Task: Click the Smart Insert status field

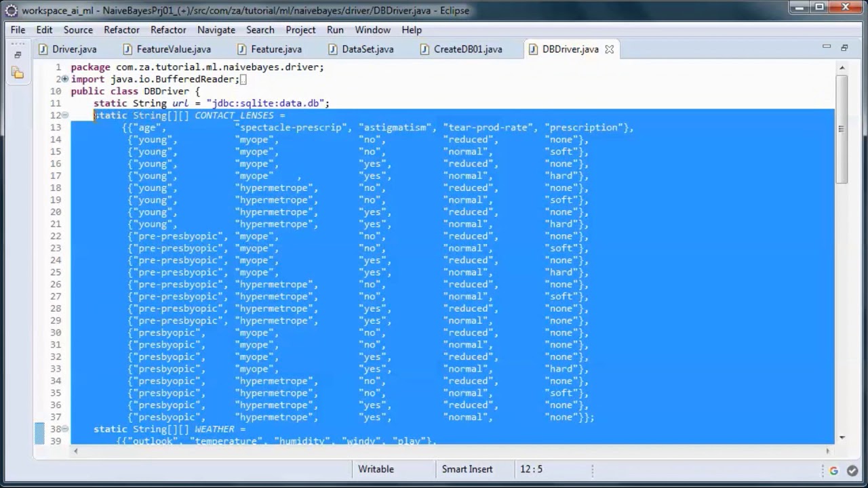Action: (x=467, y=469)
